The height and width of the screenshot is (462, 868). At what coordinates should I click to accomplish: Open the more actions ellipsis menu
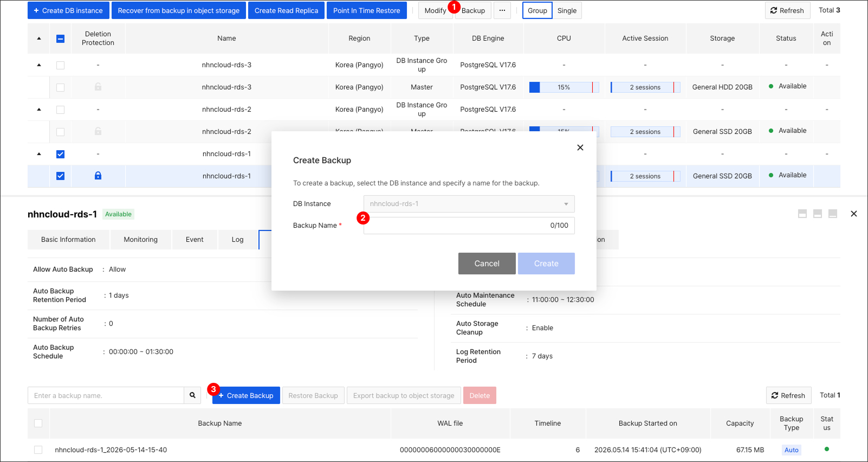502,10
